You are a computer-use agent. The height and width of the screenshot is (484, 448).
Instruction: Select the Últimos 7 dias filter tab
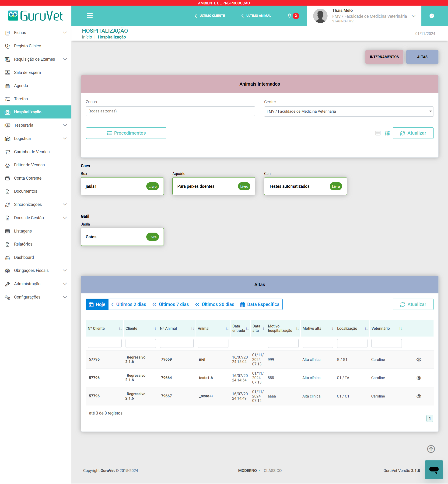click(170, 304)
